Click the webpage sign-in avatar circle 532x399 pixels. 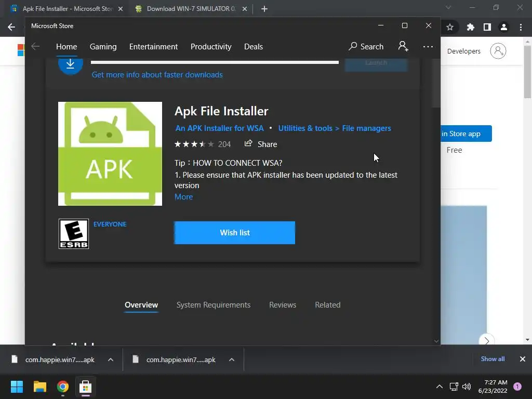498,51
